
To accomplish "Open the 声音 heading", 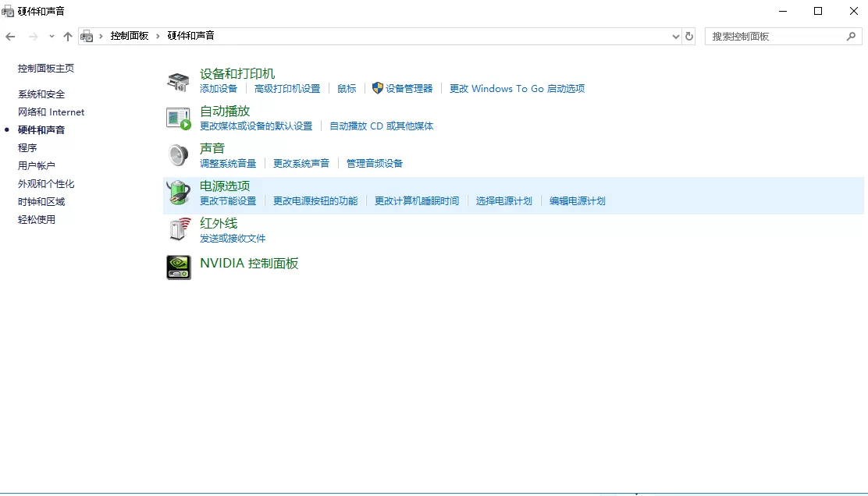I will tap(212, 149).
